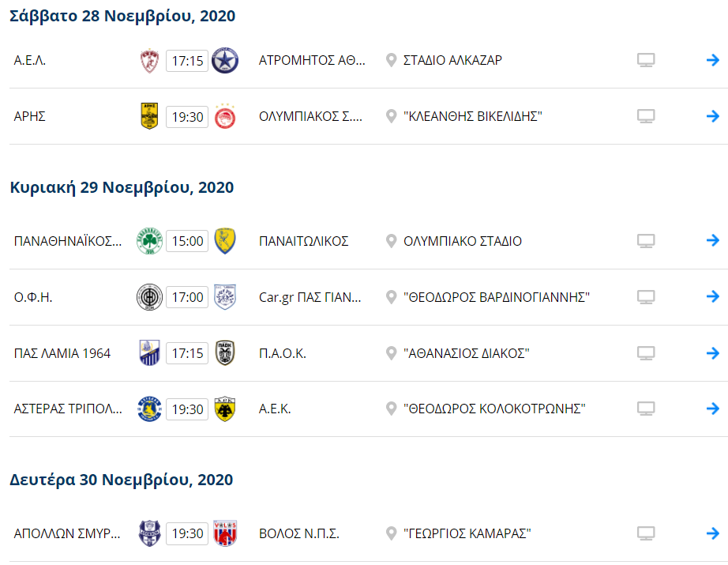Click the ΑΣΤΕΡΑΣ ΤΡΙΠΟΛΗΣ home team name
Viewport: 728px width, 565px height.
pyautogui.click(x=69, y=409)
